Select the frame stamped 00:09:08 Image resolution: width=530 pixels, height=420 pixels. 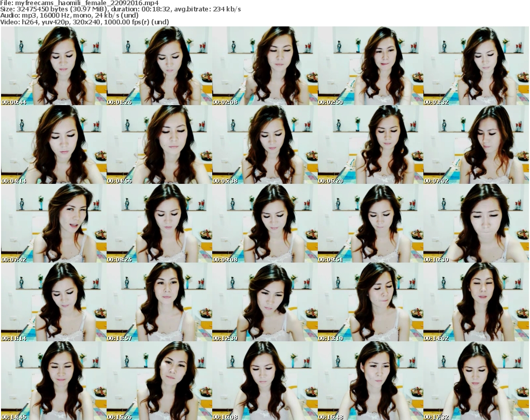click(x=265, y=224)
